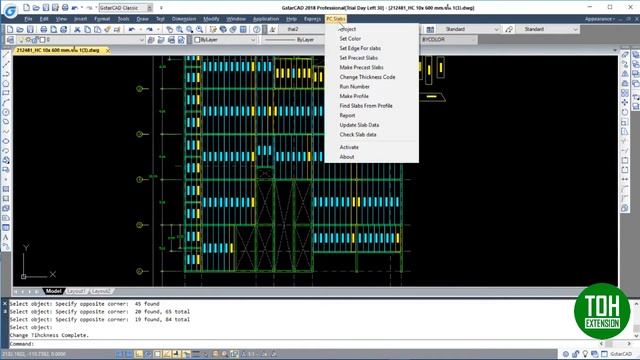Select the Pan hand tool
The width and height of the screenshot is (640, 360).
170,29
